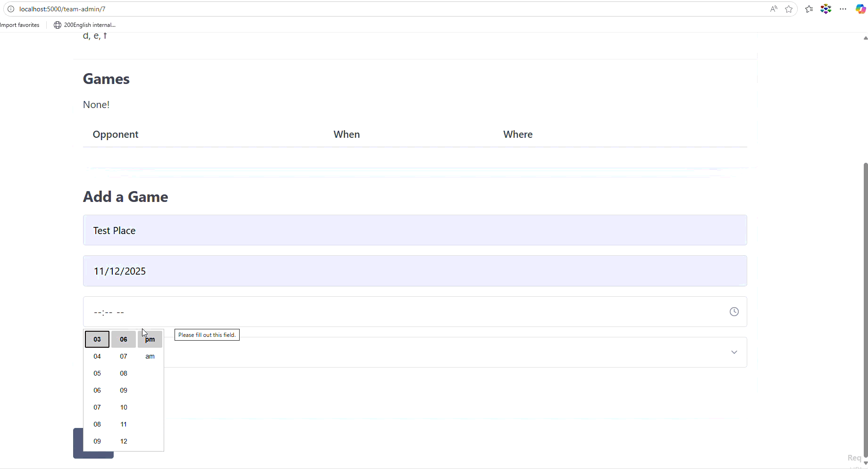
Task: Click the clock icon in time field
Action: (x=734, y=311)
